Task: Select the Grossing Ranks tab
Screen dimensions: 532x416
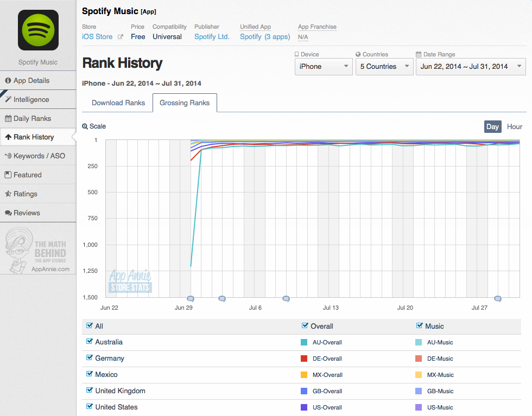Action: [185, 103]
